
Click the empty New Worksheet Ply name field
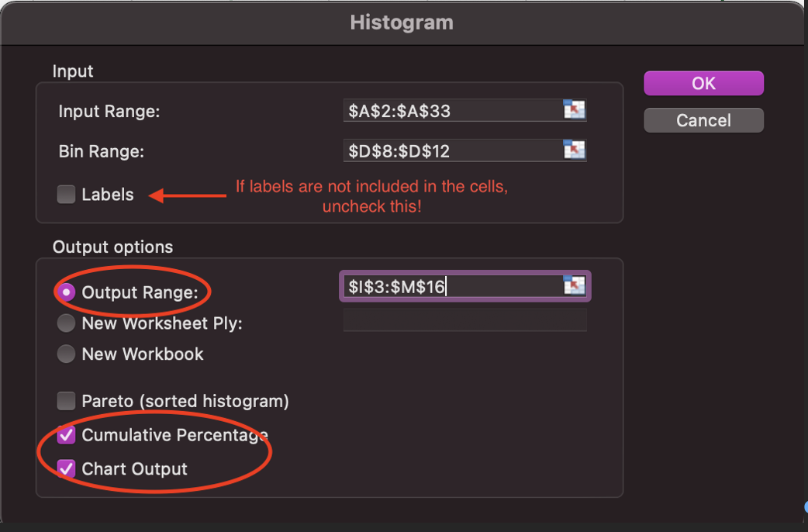(464, 320)
